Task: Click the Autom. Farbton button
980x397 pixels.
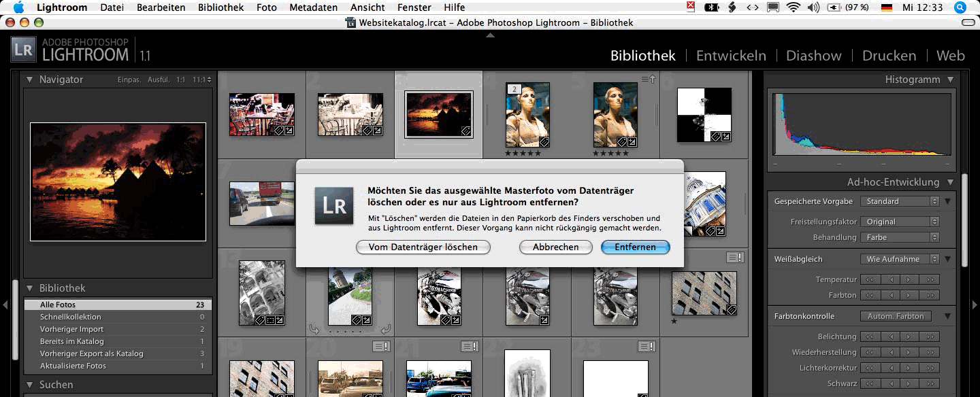Action: [x=896, y=316]
